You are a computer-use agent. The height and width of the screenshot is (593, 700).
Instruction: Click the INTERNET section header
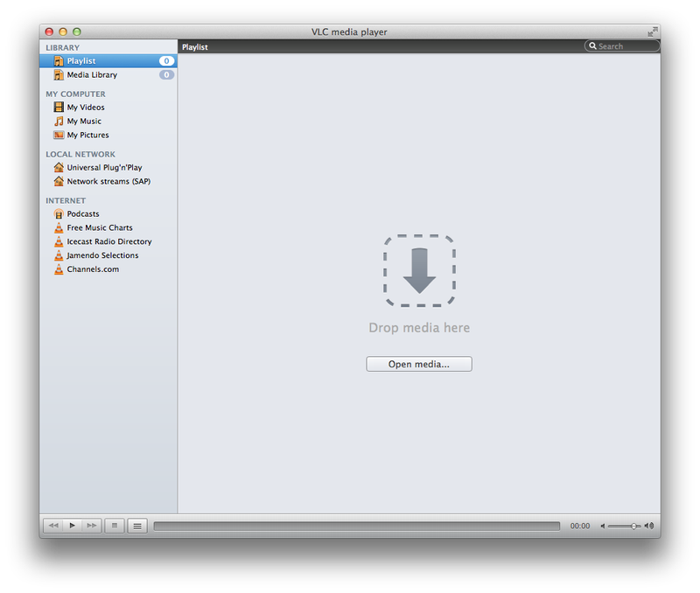pyautogui.click(x=66, y=201)
